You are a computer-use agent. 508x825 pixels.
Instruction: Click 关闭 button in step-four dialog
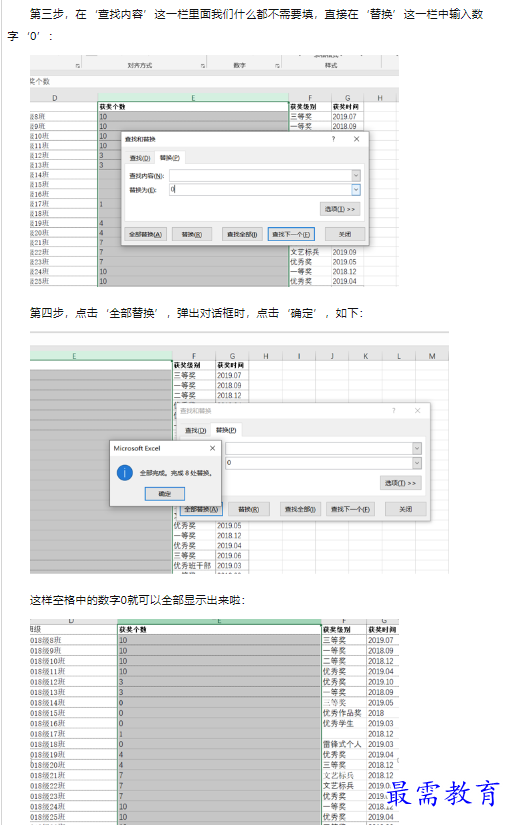405,509
